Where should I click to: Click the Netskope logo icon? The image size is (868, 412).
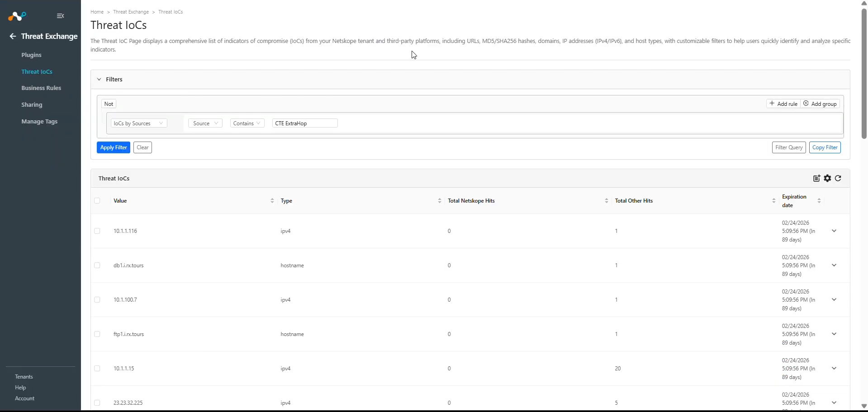click(x=17, y=16)
